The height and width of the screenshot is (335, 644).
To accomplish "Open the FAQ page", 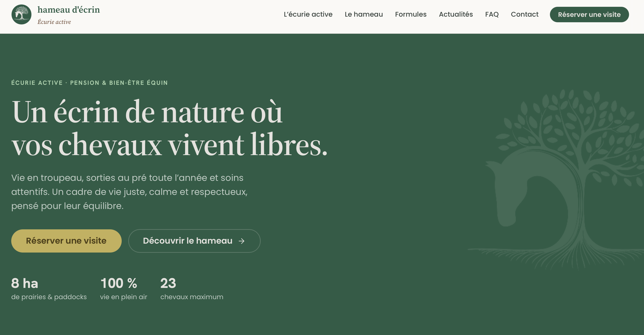I will (x=492, y=14).
